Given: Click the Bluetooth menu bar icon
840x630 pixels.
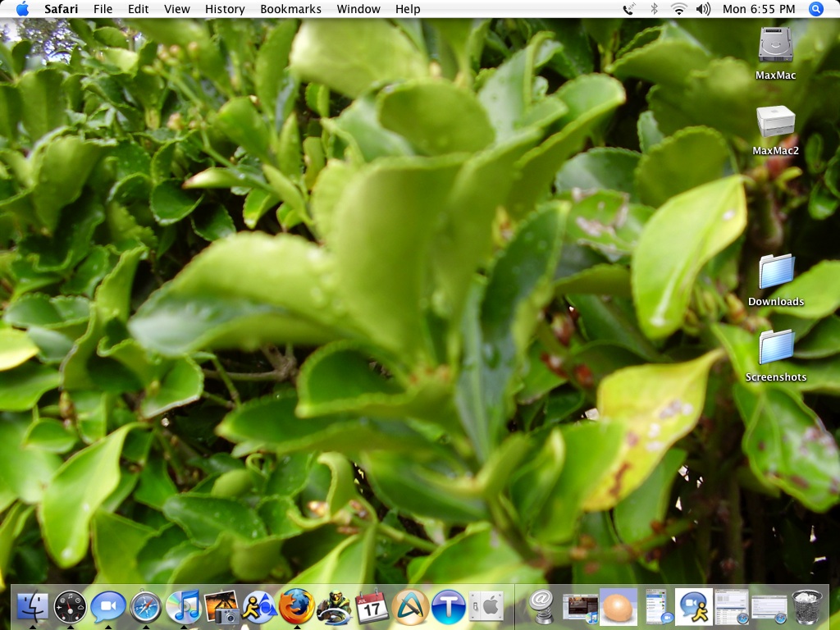Looking at the screenshot, I should pos(654,9).
